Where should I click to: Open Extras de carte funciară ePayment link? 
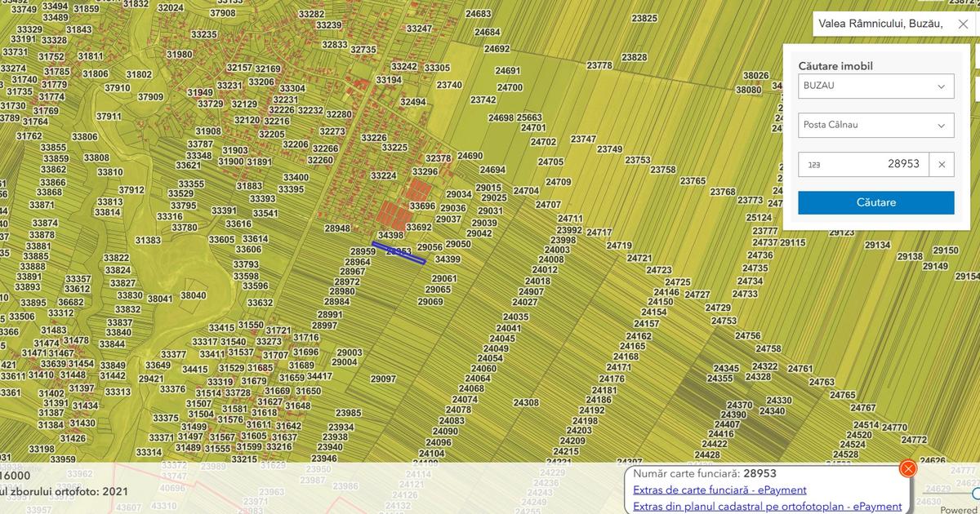click(719, 490)
